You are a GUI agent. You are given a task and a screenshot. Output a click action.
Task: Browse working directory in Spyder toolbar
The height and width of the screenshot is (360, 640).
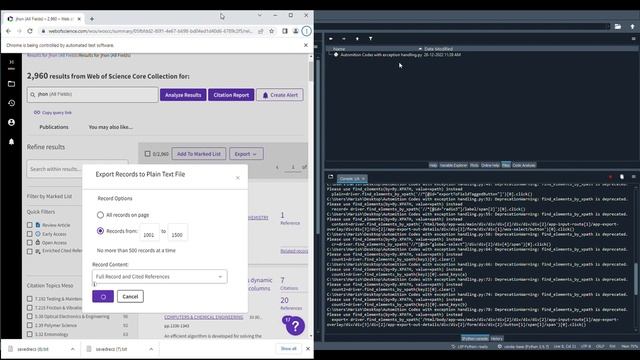pyautogui.click(x=618, y=27)
